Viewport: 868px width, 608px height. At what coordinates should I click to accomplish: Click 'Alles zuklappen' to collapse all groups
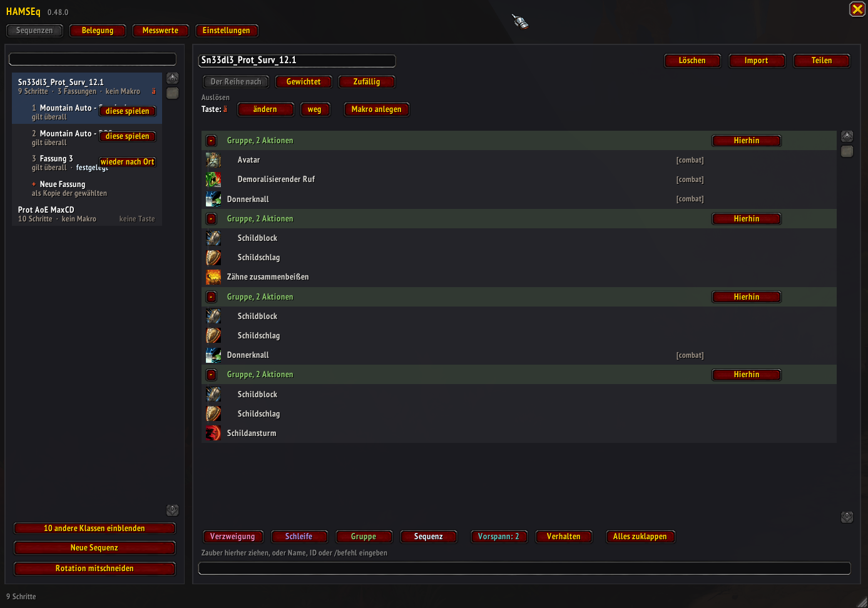(x=640, y=537)
